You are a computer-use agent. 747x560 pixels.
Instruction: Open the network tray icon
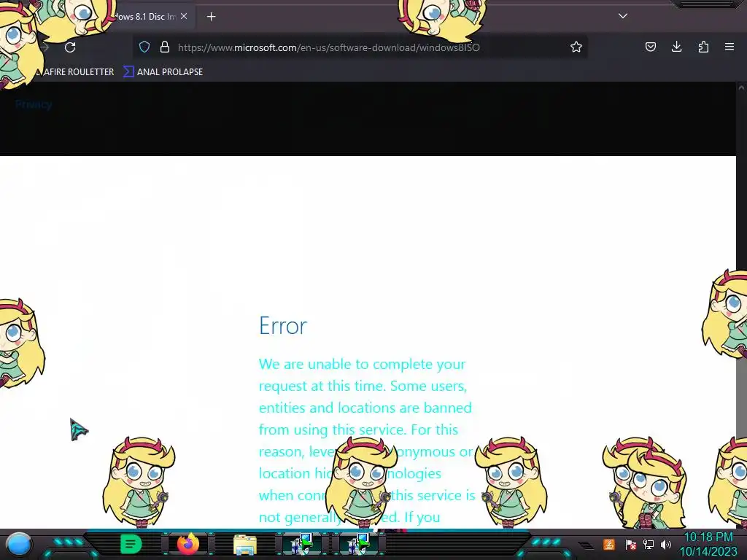tap(649, 544)
